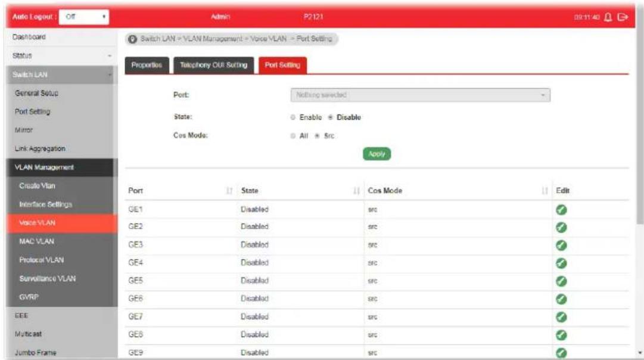The height and width of the screenshot is (360, 644).
Task: Switch to the Properties tab
Action: point(147,66)
